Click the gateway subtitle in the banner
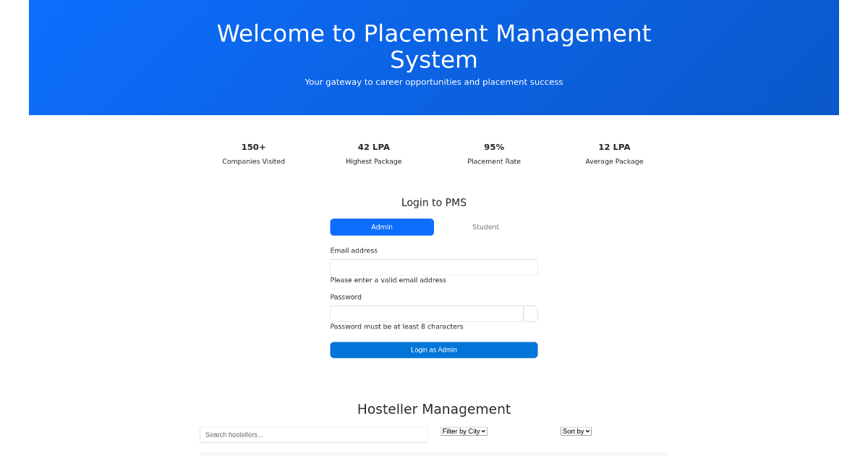 coord(434,82)
